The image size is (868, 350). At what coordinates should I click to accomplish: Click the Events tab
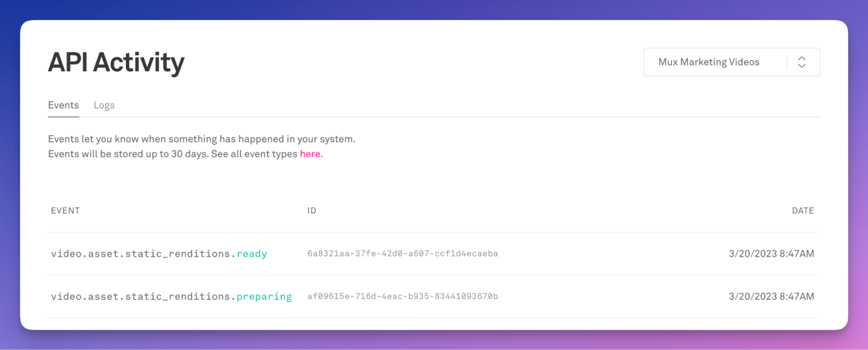63,105
